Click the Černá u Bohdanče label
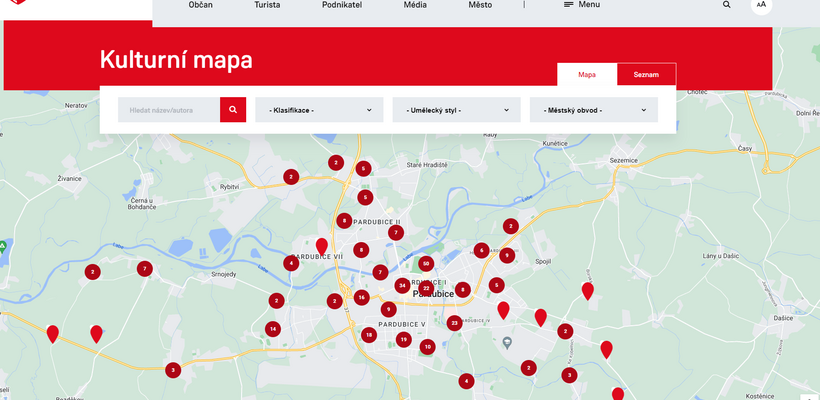This screenshot has height=400, width=820. 142,203
